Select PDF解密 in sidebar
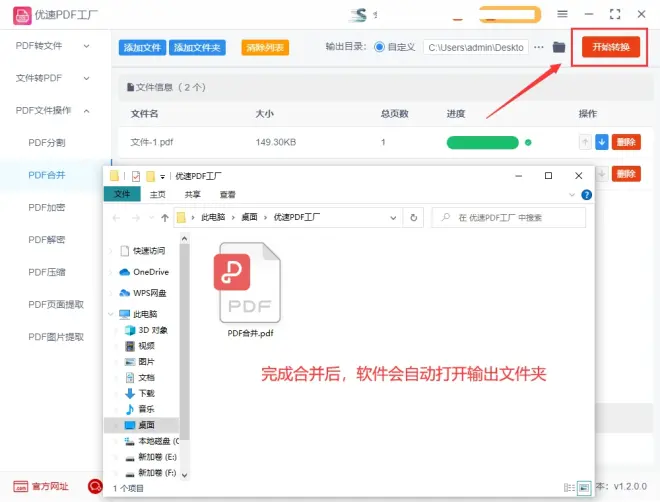This screenshot has width=660, height=502. pyautogui.click(x=47, y=240)
